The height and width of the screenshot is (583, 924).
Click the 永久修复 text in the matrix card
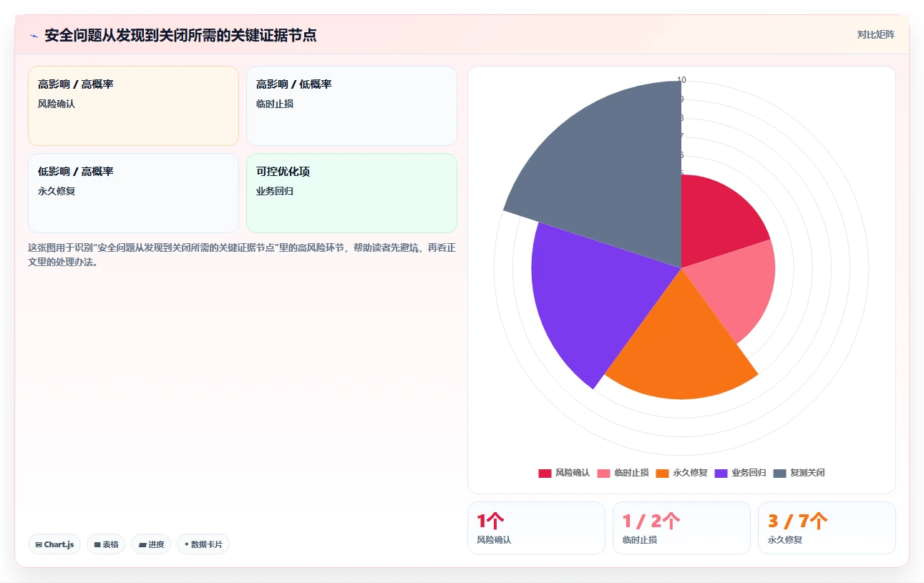[57, 191]
